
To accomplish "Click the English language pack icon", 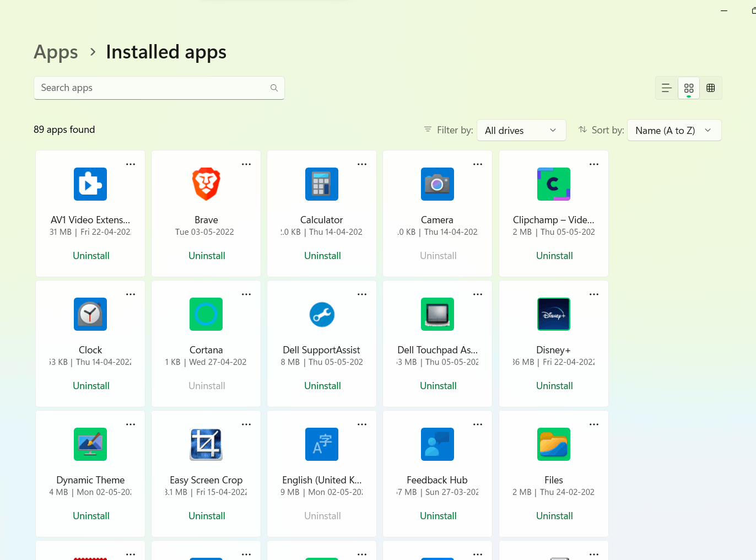I will pyautogui.click(x=322, y=444).
